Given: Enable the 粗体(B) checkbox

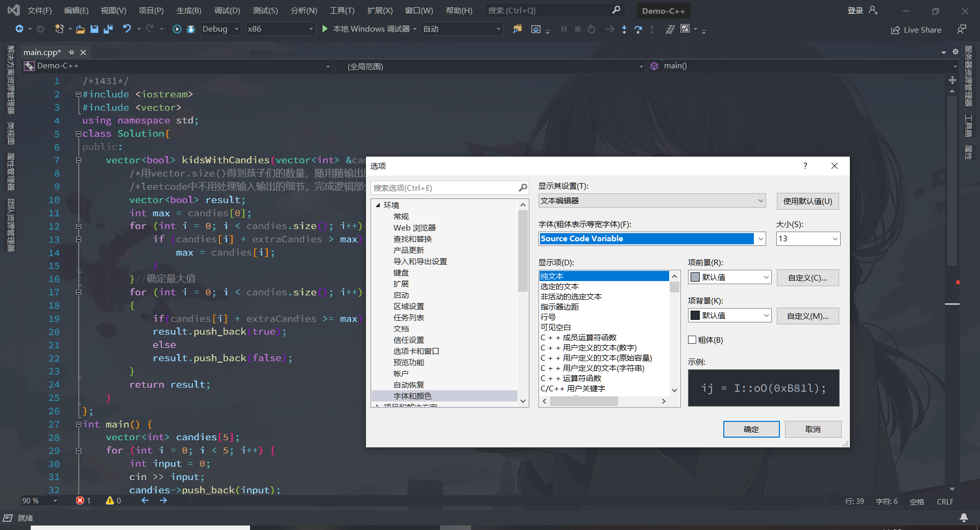Looking at the screenshot, I should point(692,340).
